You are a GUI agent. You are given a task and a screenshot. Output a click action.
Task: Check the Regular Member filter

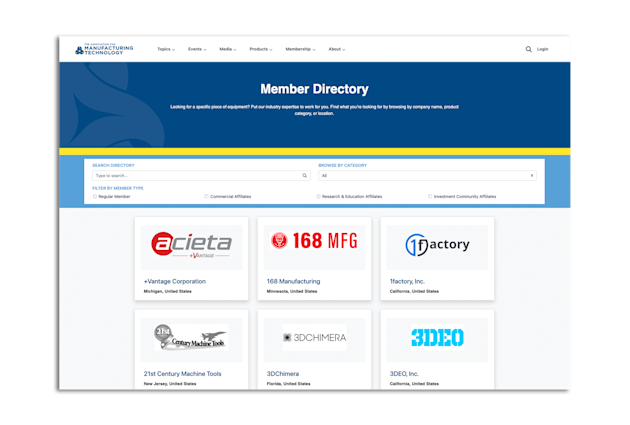(95, 196)
